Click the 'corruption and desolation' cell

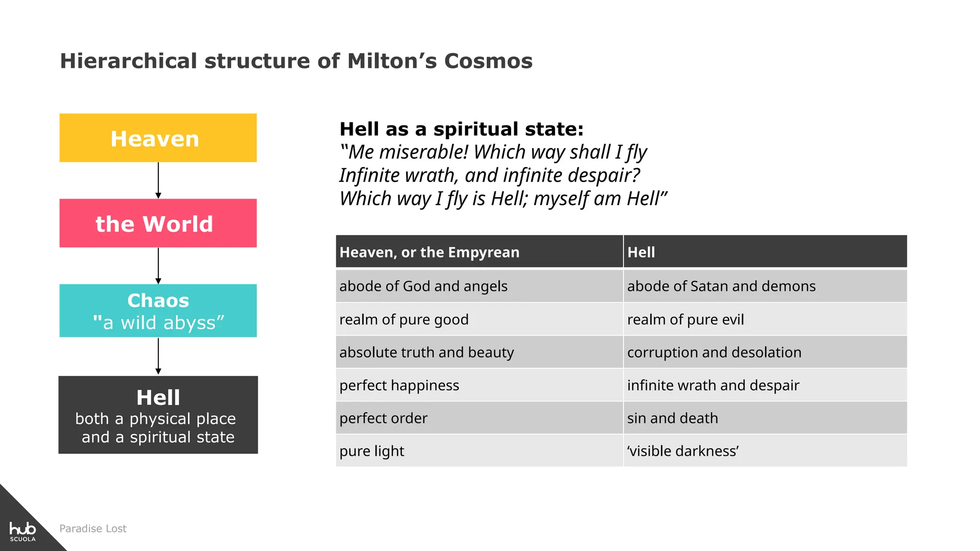[765, 352]
